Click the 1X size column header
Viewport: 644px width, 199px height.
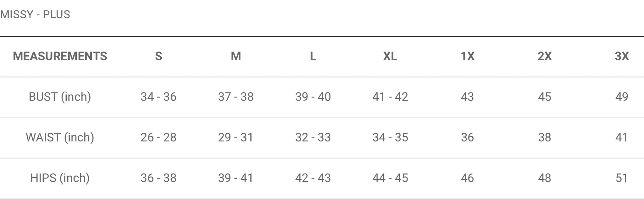(467, 56)
